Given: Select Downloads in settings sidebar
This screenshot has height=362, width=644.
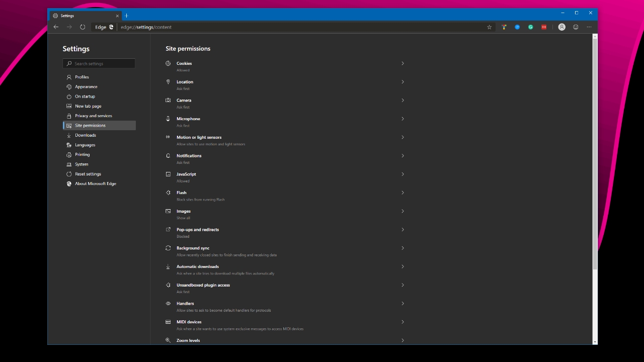Looking at the screenshot, I should 86,135.
